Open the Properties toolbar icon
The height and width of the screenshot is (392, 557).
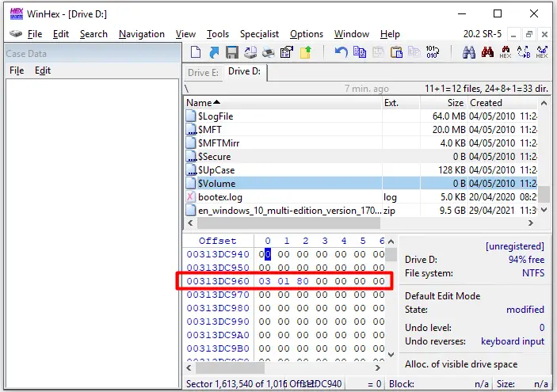287,52
